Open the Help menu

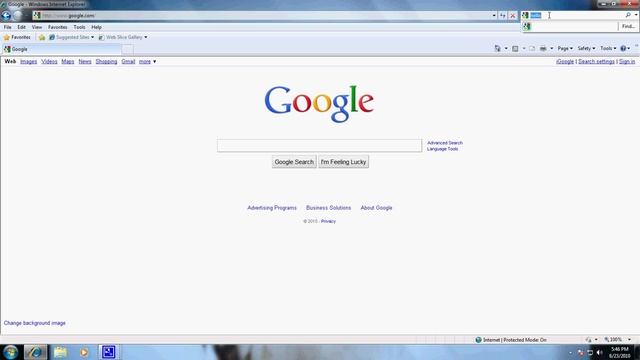(x=96, y=27)
